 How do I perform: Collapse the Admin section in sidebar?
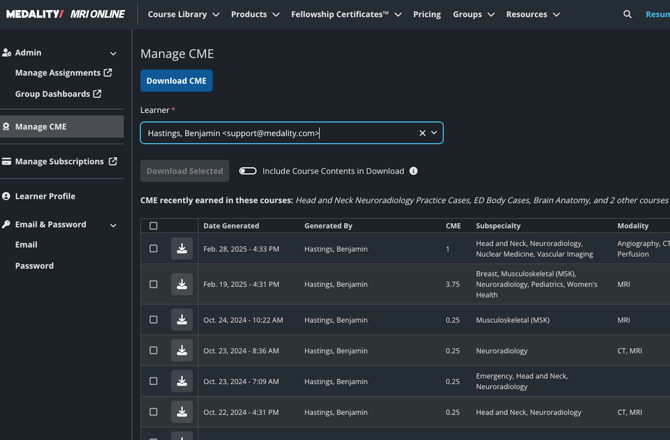(x=113, y=53)
